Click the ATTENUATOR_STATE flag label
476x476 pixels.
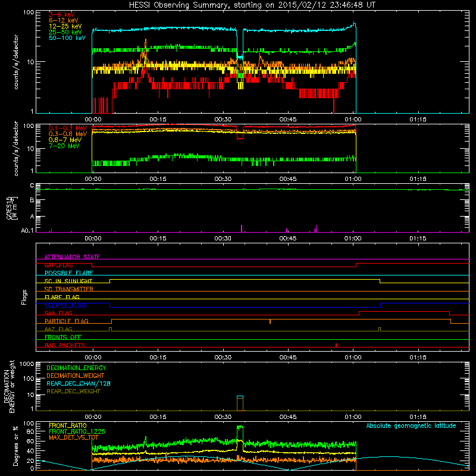(x=72, y=257)
